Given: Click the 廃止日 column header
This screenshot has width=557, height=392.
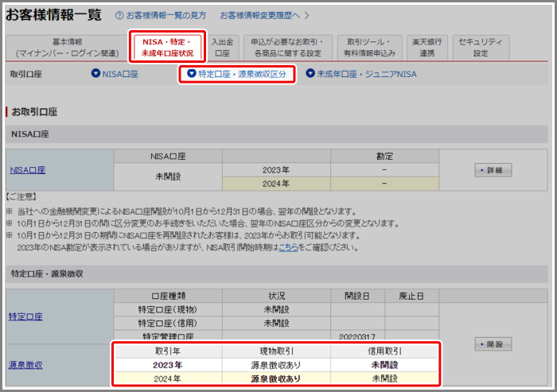Looking at the screenshot, I should [x=411, y=296].
